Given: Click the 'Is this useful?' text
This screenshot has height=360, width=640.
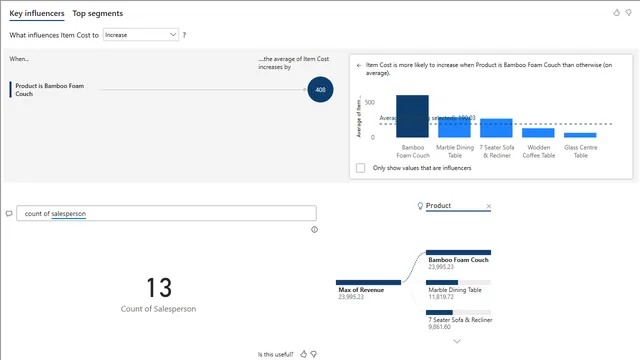Looking at the screenshot, I should [x=276, y=354].
